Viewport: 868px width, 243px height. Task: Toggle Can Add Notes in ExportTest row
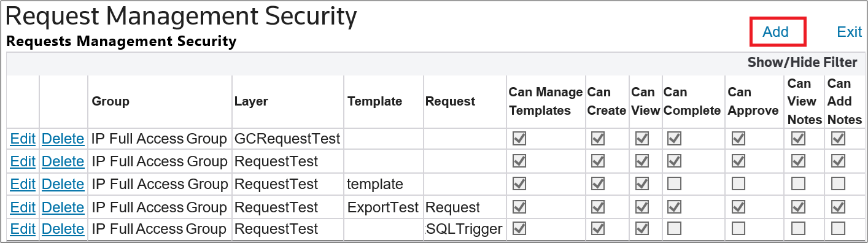838,206
